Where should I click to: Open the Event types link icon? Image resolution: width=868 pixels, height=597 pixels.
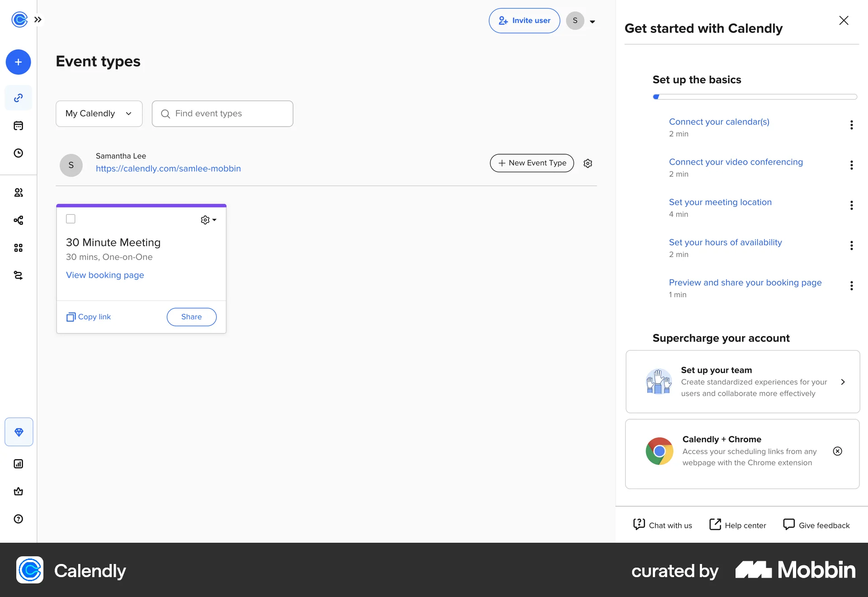(18, 98)
